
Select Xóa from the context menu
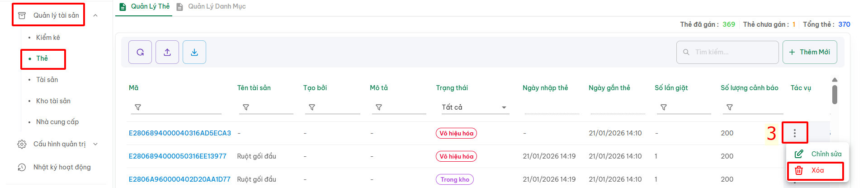click(x=817, y=170)
